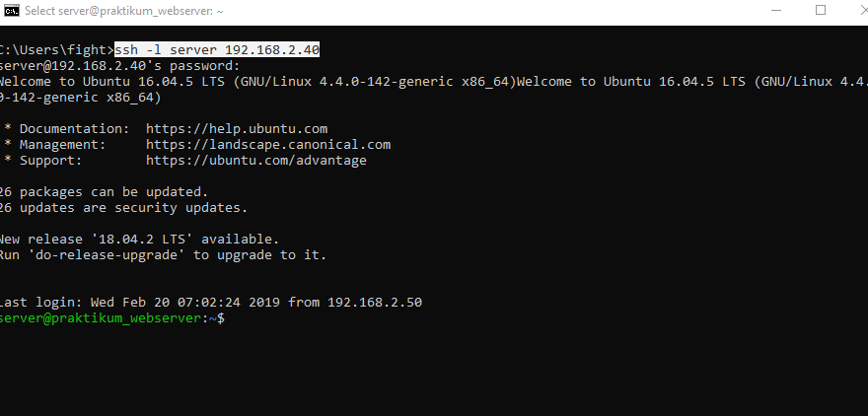Click the 192.168.2.50 address in last login
868x416 pixels.
click(x=375, y=303)
